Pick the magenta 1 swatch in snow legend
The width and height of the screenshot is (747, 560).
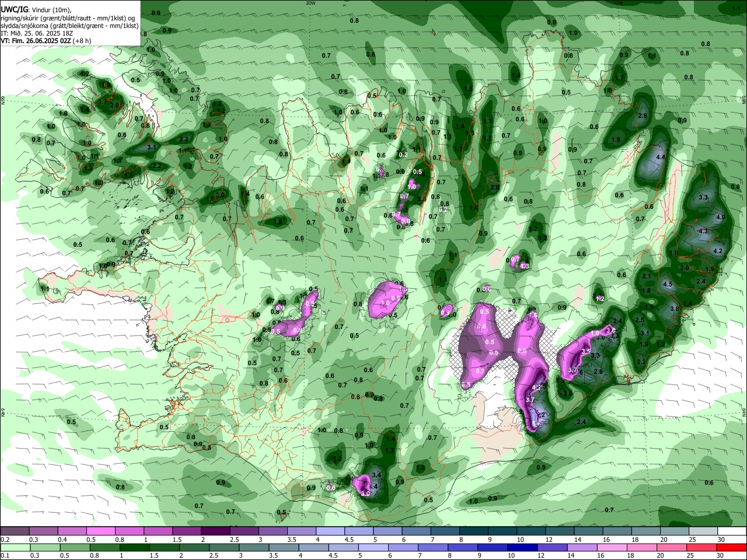click(x=158, y=531)
